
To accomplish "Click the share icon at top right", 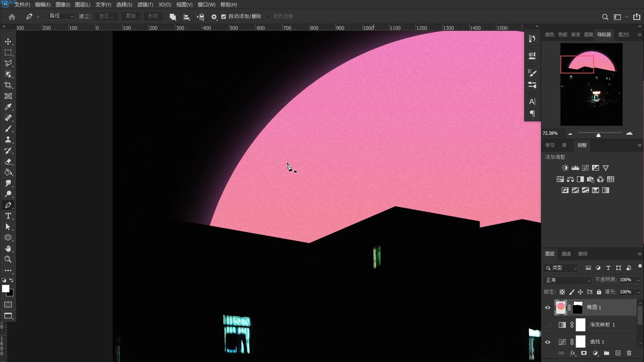I will pos(637,17).
